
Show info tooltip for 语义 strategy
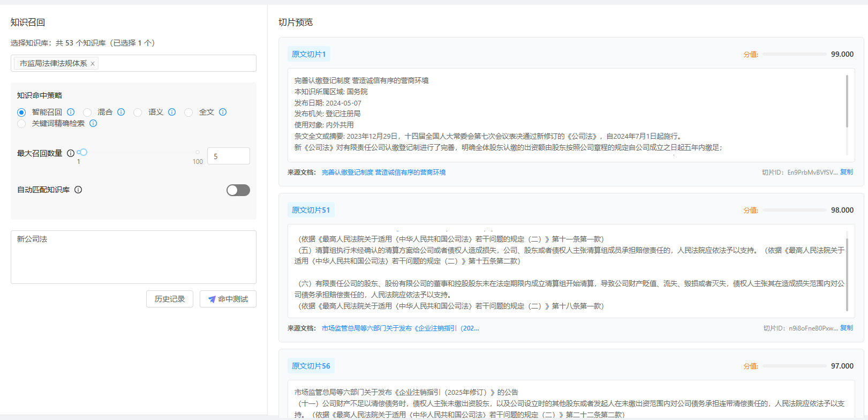pos(172,112)
